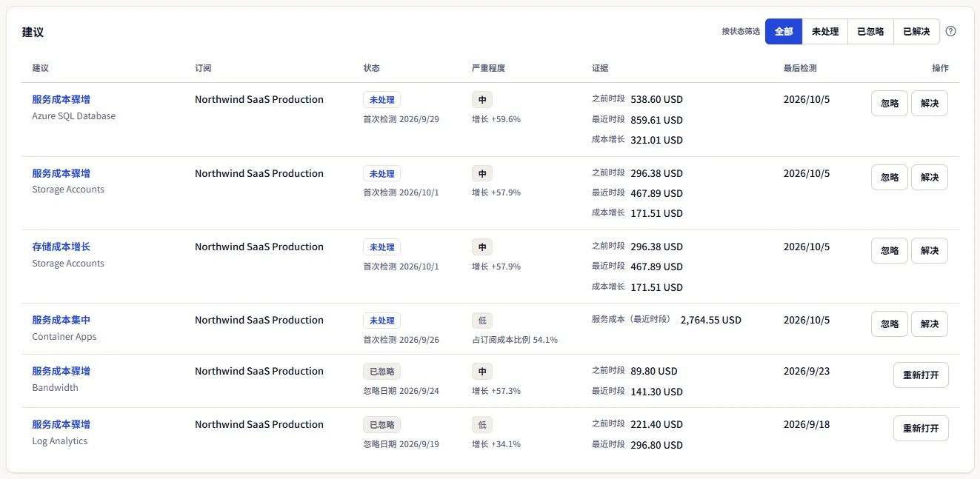Click the 增长 +59.6% text
Viewport: 980px width, 479px height.
coord(496,119)
